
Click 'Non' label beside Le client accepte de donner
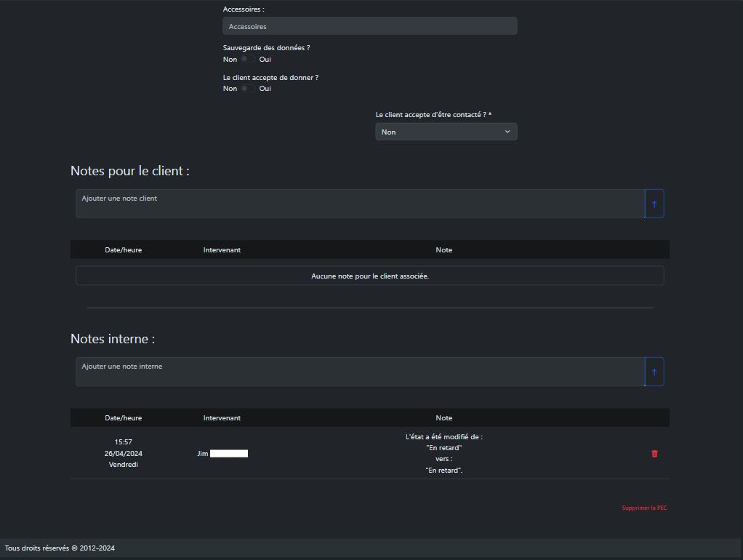click(x=230, y=89)
